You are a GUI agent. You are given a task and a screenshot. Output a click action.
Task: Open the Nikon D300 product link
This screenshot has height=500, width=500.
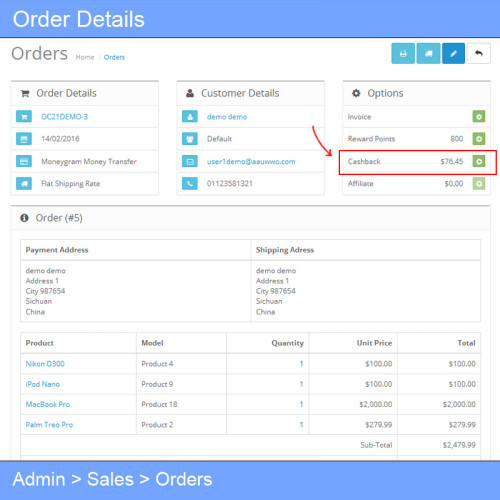pyautogui.click(x=45, y=364)
